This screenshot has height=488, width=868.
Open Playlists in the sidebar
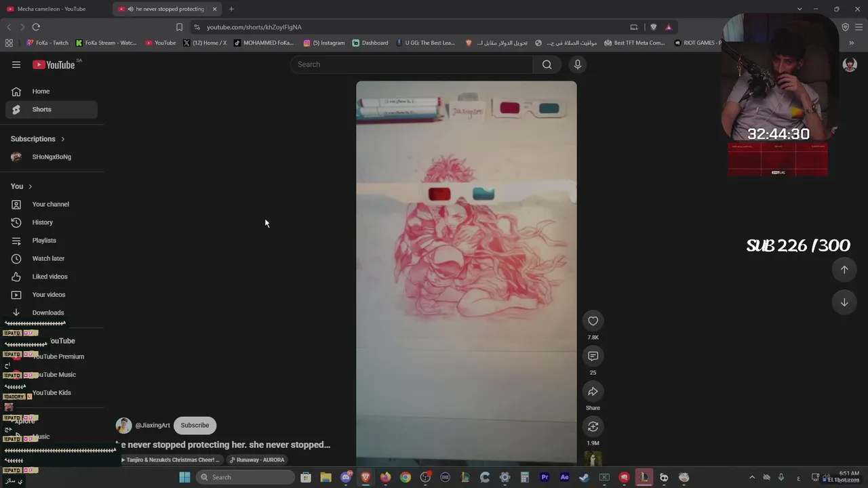click(52, 241)
